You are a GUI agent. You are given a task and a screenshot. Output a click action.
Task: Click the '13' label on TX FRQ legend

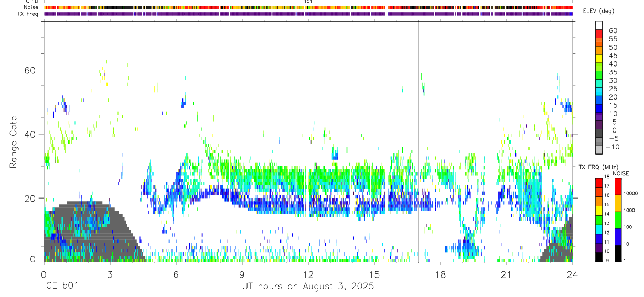click(x=606, y=223)
